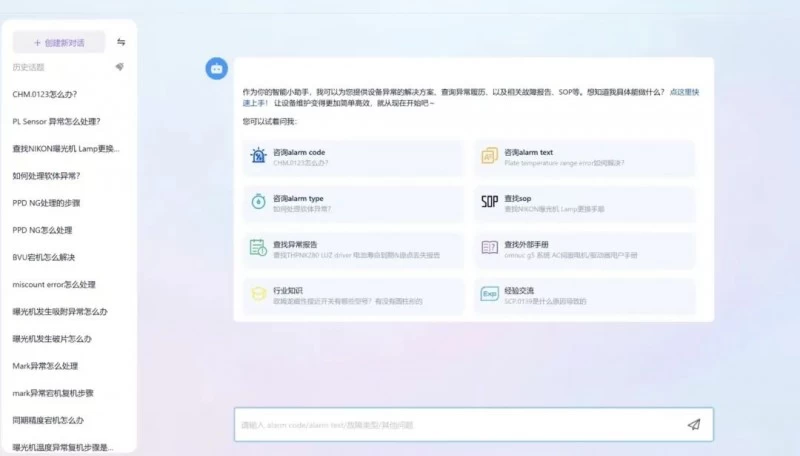Click the message input field
This screenshot has width=800, height=456.
click(x=460, y=424)
